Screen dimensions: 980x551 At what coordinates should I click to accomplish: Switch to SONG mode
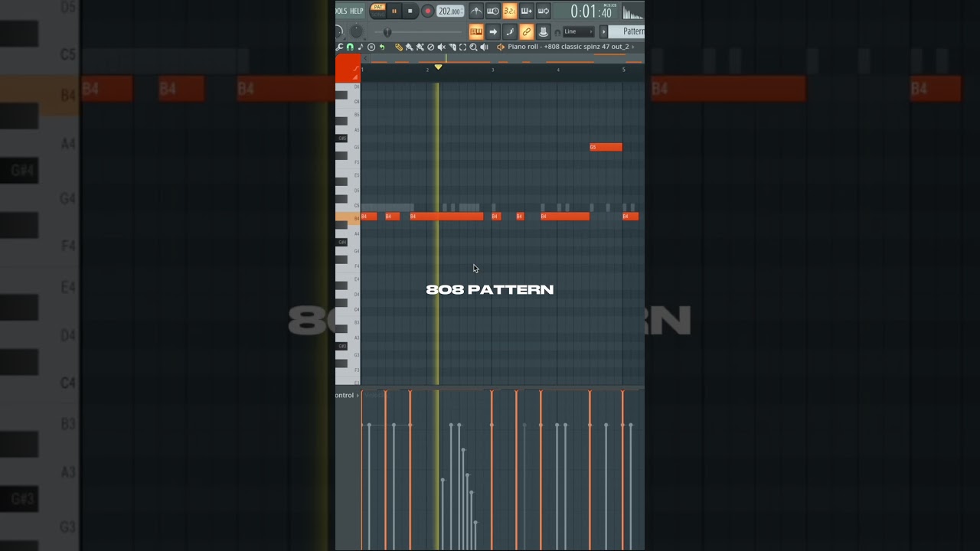378,15
